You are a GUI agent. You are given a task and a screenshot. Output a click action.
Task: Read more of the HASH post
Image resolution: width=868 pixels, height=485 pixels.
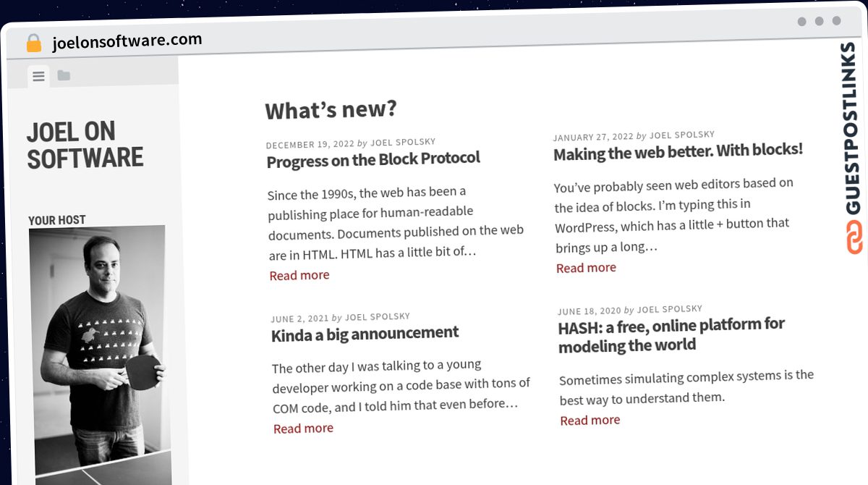click(590, 421)
